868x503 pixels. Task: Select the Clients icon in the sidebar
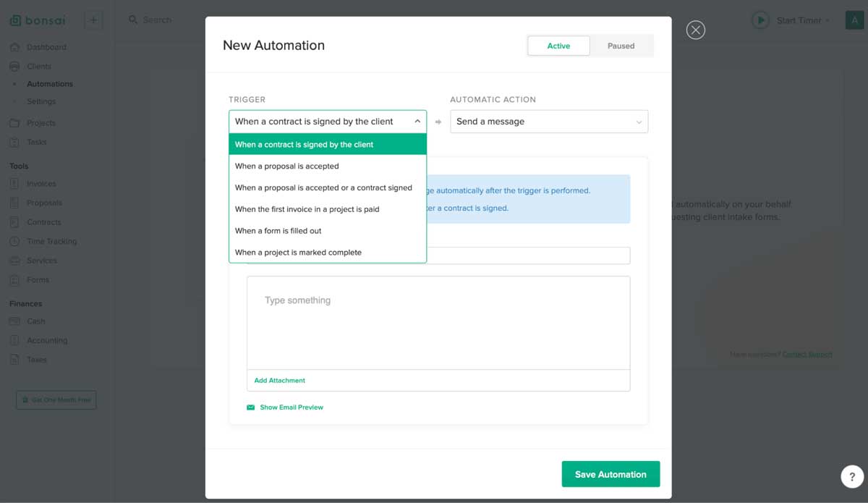[16, 65]
